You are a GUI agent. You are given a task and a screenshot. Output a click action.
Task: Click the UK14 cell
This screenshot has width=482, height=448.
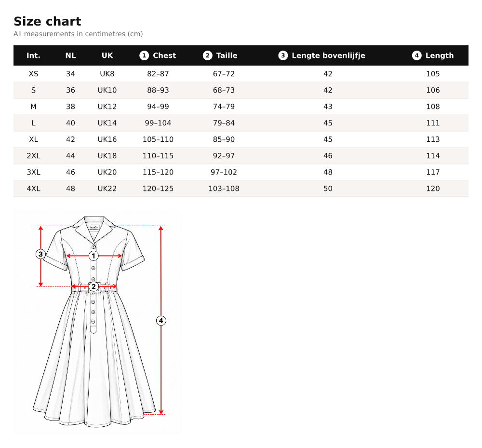tap(107, 123)
